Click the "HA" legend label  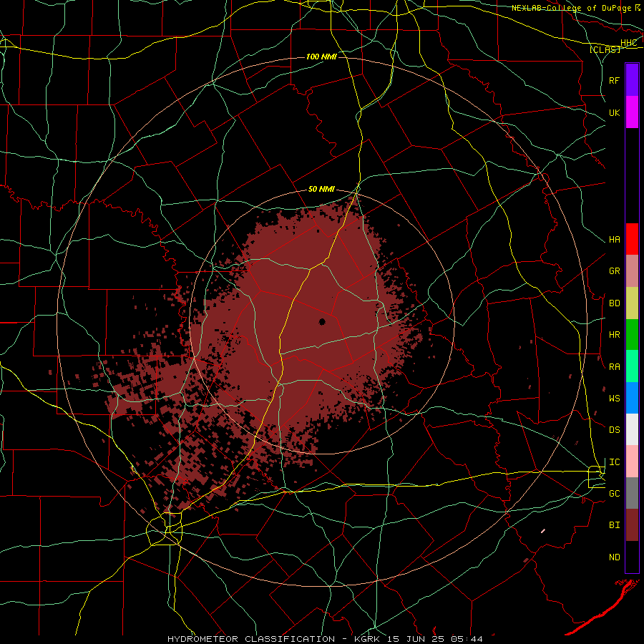click(614, 240)
